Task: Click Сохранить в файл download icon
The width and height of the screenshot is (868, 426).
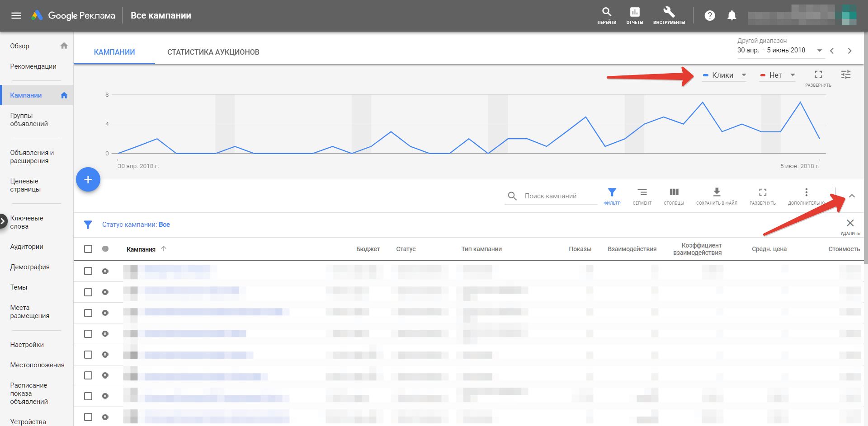Action: point(717,196)
